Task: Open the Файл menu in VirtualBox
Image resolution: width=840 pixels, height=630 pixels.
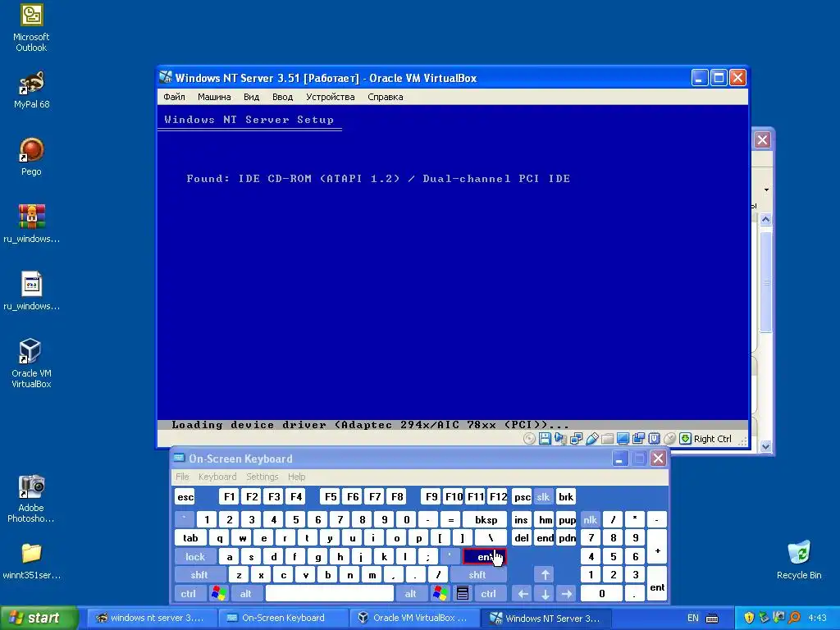Action: click(x=174, y=97)
